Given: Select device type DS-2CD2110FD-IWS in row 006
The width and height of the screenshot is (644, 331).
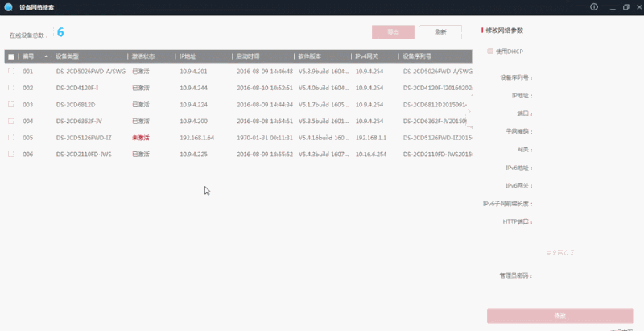Looking at the screenshot, I should [84, 155].
